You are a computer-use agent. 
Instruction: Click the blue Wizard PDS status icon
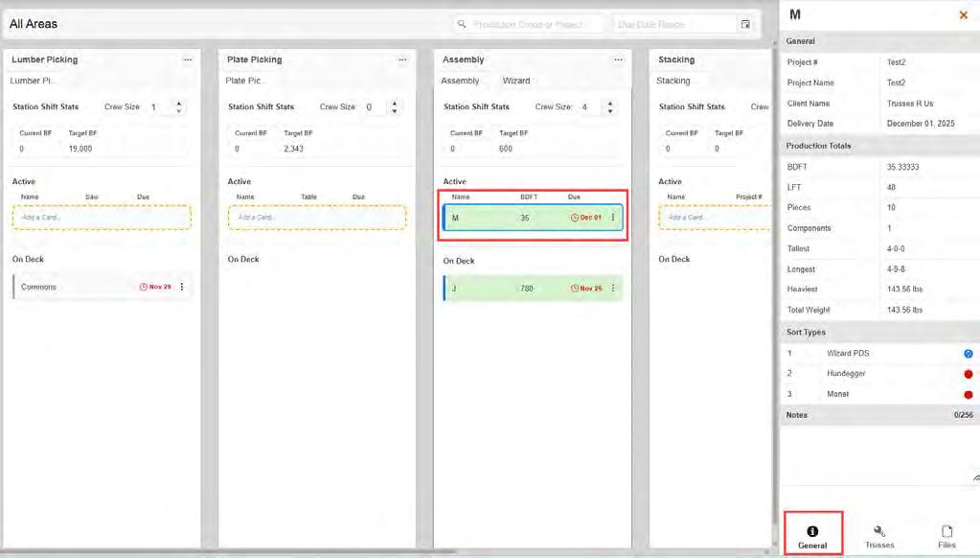pos(969,354)
